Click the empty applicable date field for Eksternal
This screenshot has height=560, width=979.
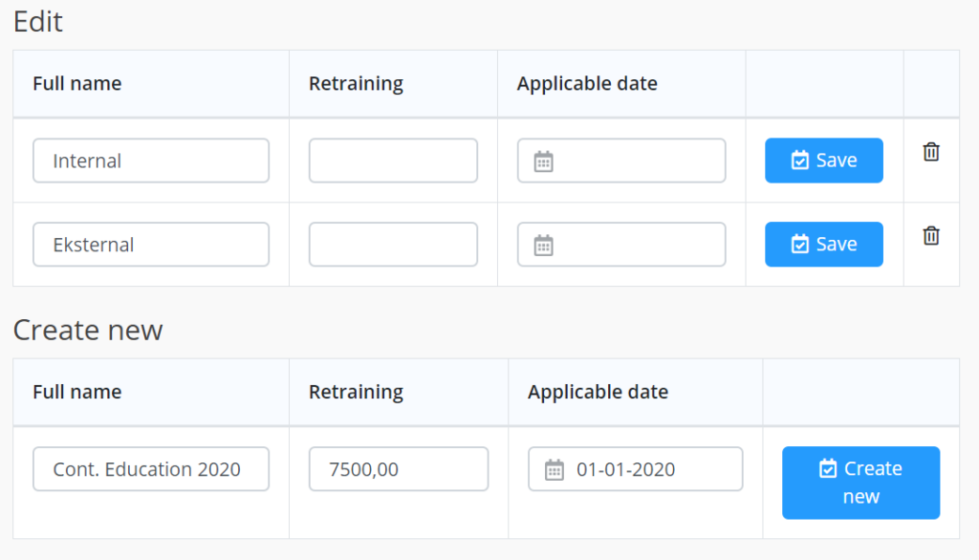pos(621,244)
